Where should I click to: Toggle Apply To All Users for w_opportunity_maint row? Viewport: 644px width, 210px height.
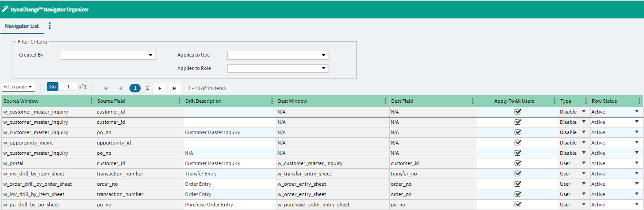(x=518, y=143)
